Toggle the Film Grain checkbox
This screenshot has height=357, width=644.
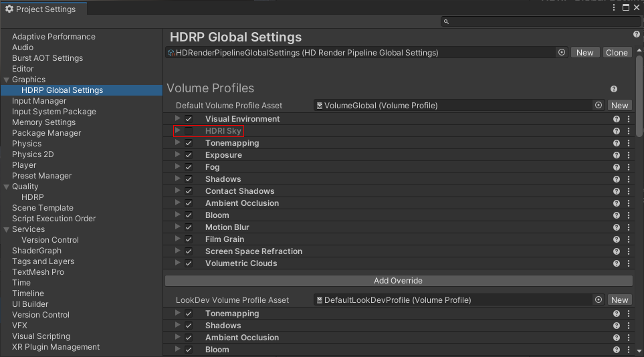pyautogui.click(x=189, y=239)
